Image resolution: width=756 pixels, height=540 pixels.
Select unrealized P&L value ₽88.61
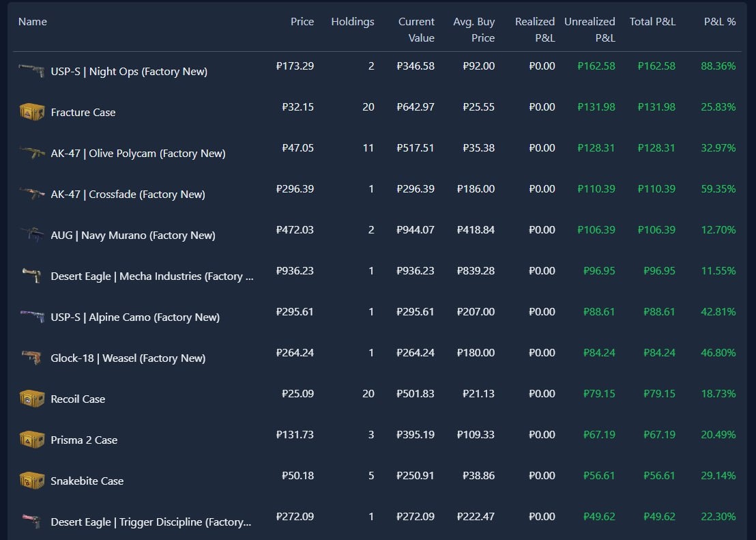599,312
